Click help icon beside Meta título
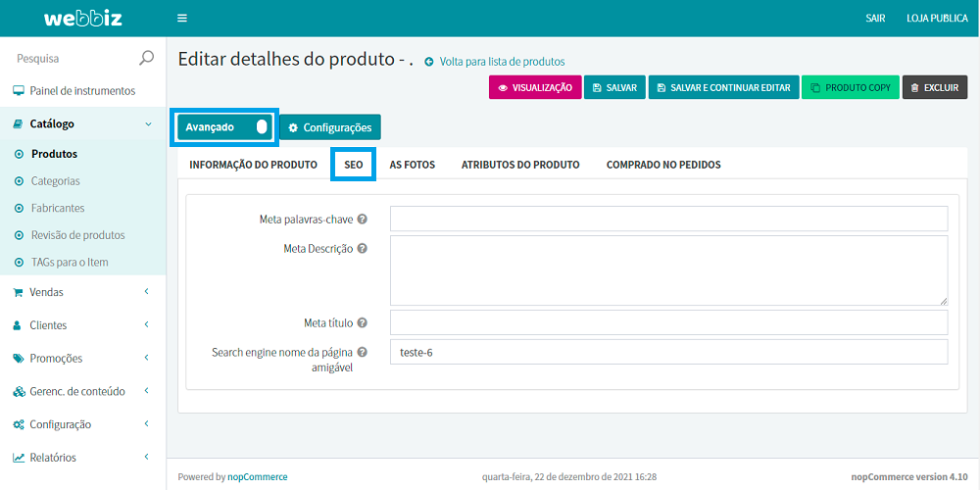Image resolution: width=980 pixels, height=490 pixels. [363, 322]
